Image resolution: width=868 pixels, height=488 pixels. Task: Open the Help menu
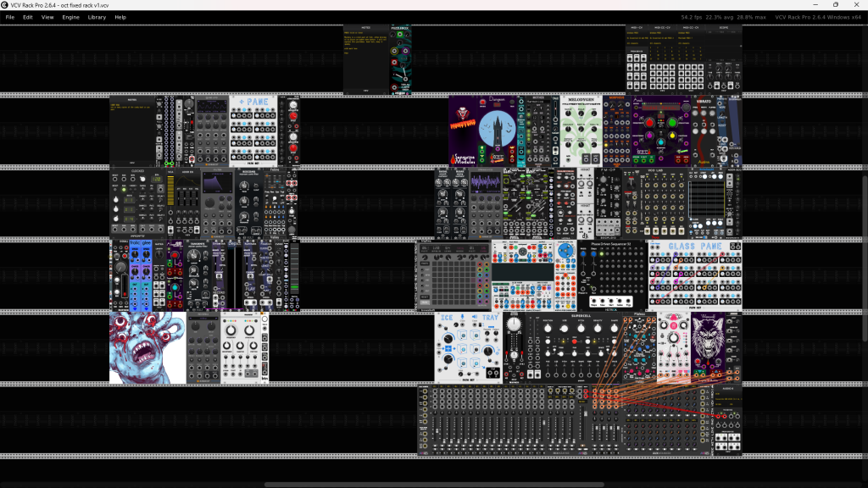(120, 17)
